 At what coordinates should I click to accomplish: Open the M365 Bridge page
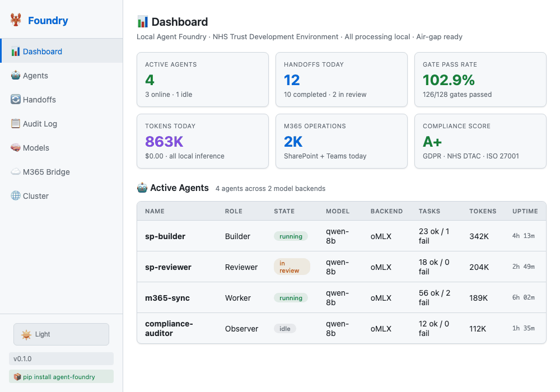(62, 172)
